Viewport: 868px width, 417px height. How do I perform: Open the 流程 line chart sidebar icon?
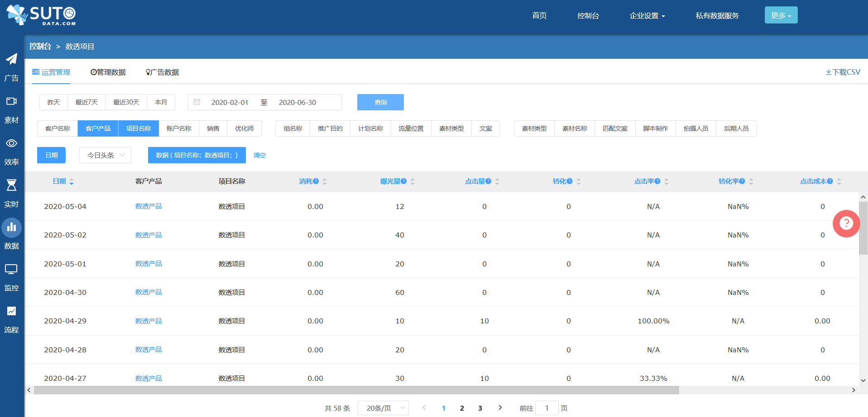coord(11,311)
